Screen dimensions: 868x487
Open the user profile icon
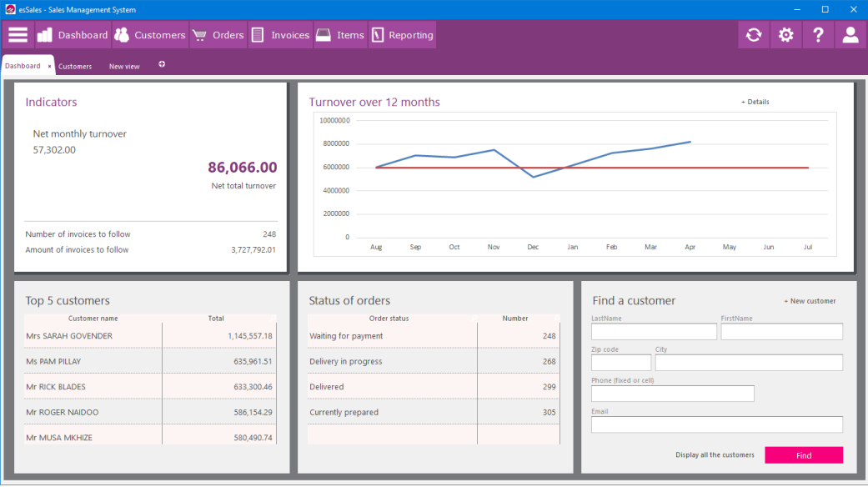click(850, 34)
